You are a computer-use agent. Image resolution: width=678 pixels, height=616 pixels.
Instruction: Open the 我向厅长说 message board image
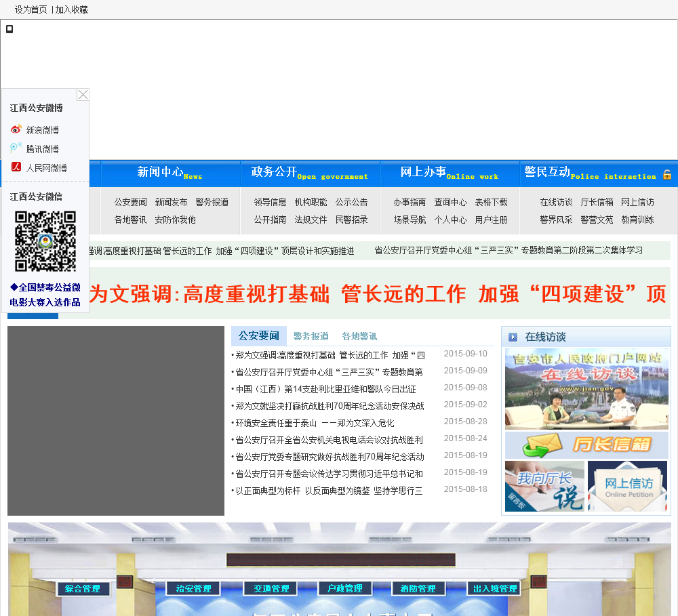544,486
